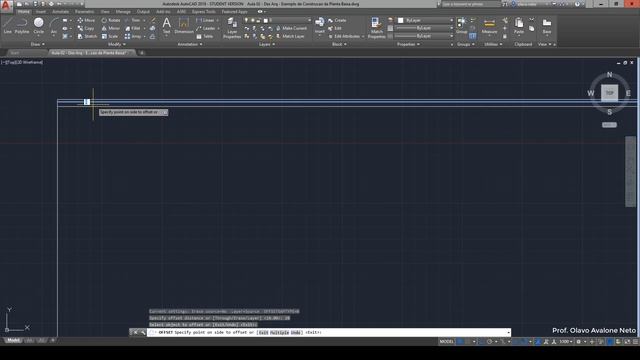
Task: Expand the Properties panel
Action: (408, 44)
